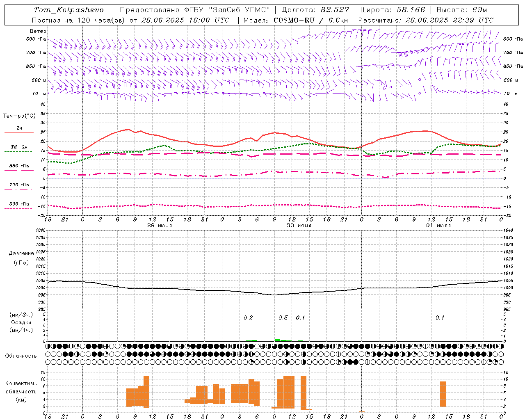Click the Облачность cloud cover label
This screenshot has height=420, width=525.
pos(21,356)
